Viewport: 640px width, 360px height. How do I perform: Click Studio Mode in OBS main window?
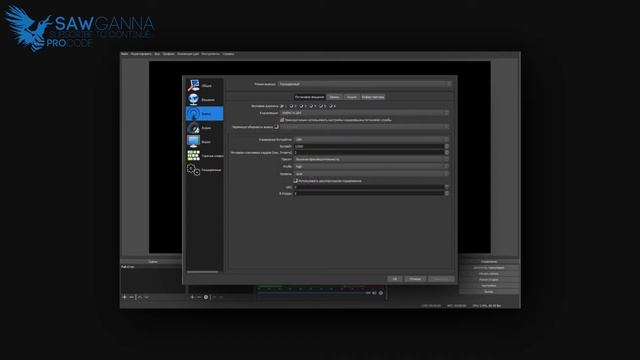coord(489,280)
